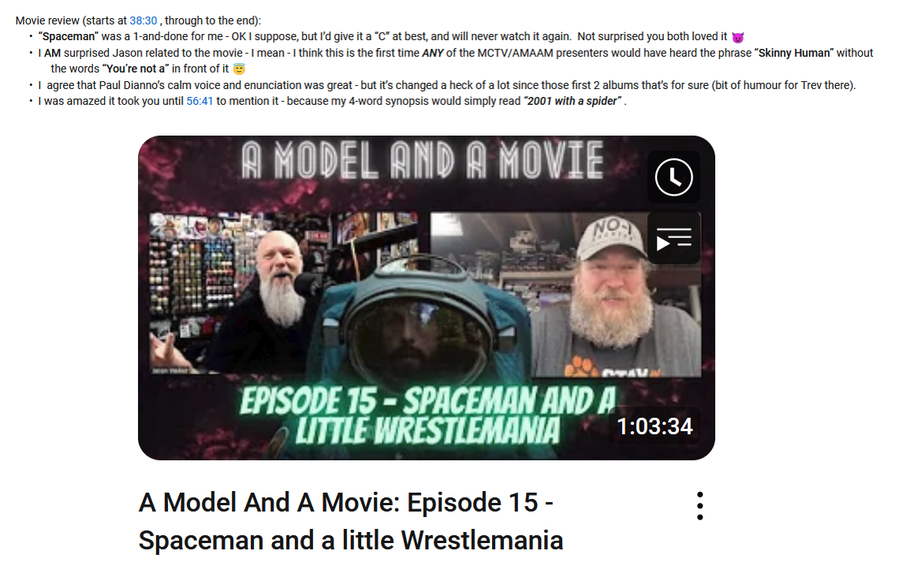Click the 'Movie review (starts at' text
Screen dimensions: 899x588
[71, 20]
